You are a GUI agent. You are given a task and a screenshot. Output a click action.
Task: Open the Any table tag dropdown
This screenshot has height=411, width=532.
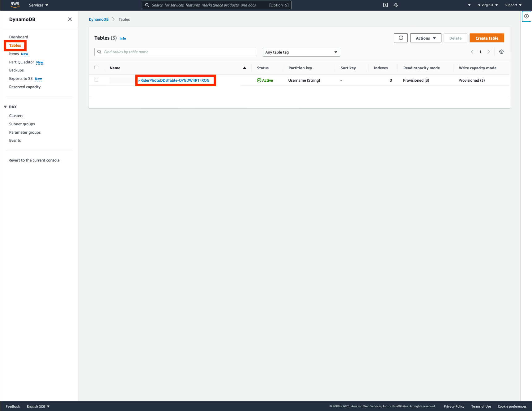point(301,52)
